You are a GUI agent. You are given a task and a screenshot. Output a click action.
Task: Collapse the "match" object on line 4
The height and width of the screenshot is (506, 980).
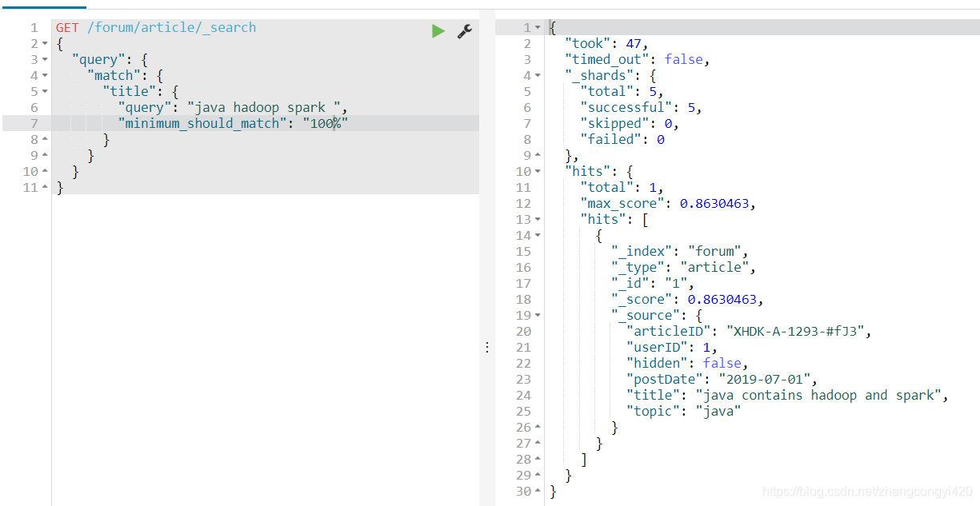click(44, 75)
